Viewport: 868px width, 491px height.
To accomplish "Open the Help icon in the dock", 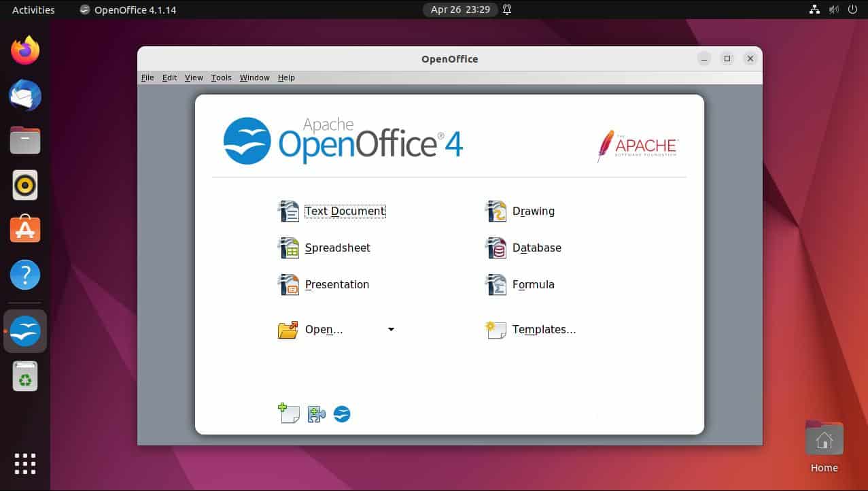I will click(25, 275).
